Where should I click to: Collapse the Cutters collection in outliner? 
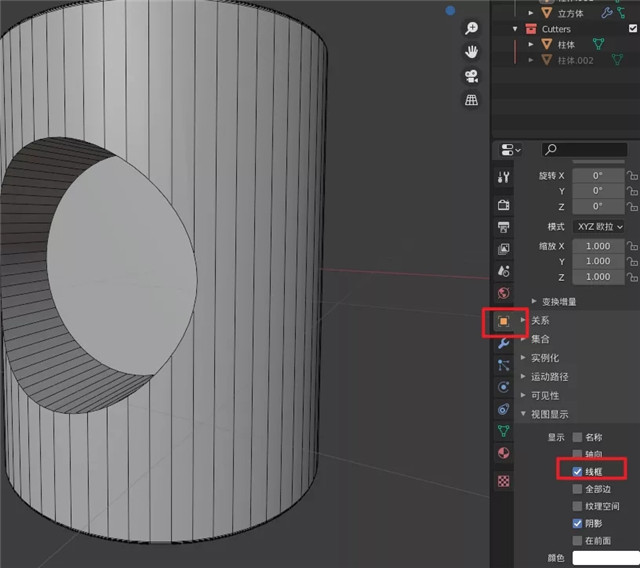click(517, 30)
